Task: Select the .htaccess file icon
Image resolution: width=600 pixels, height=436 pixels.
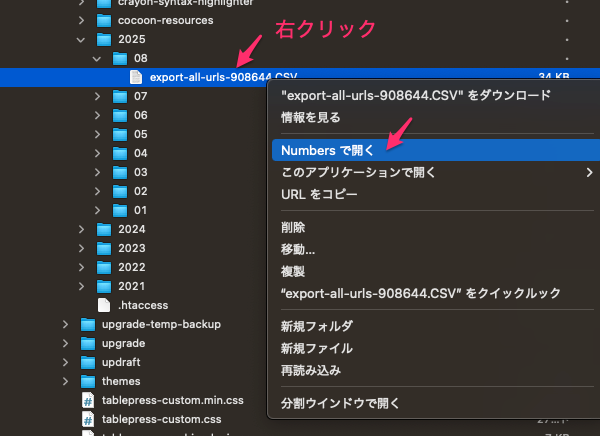Action: click(x=104, y=305)
